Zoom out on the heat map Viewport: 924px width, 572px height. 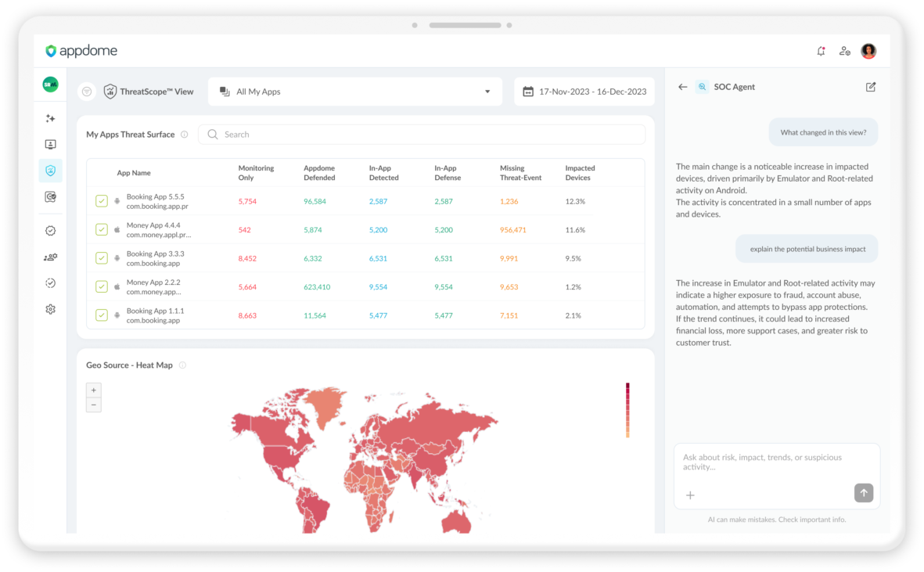click(x=94, y=405)
